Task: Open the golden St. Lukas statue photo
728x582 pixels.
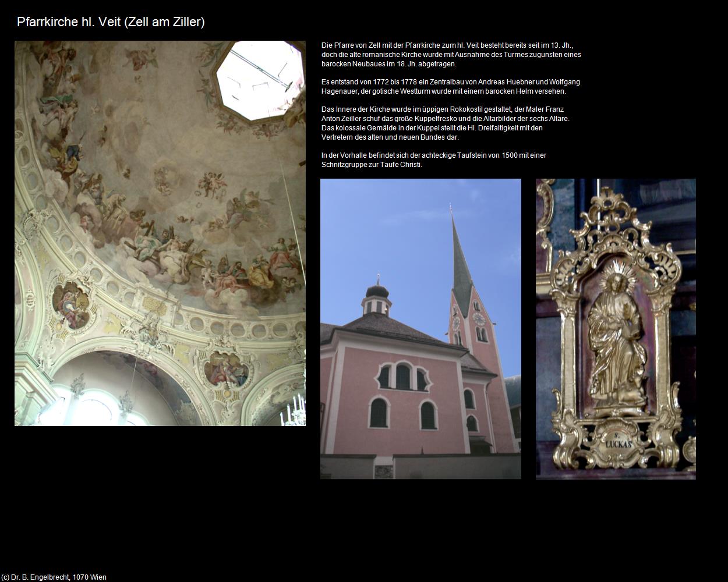Action: [x=616, y=329]
